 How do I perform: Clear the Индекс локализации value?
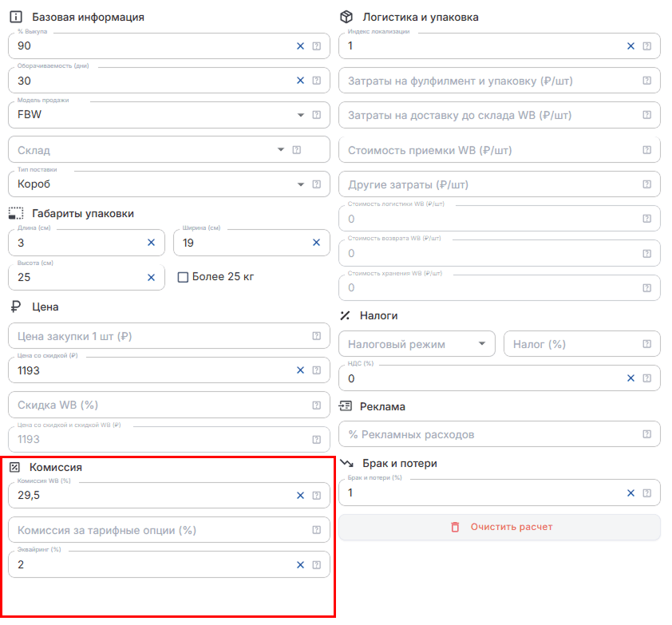[x=630, y=45]
